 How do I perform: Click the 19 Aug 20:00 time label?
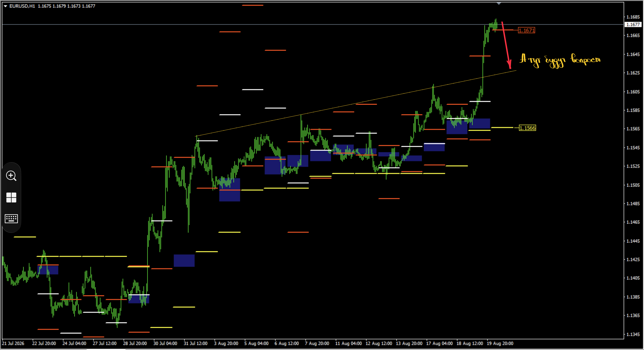500,343
